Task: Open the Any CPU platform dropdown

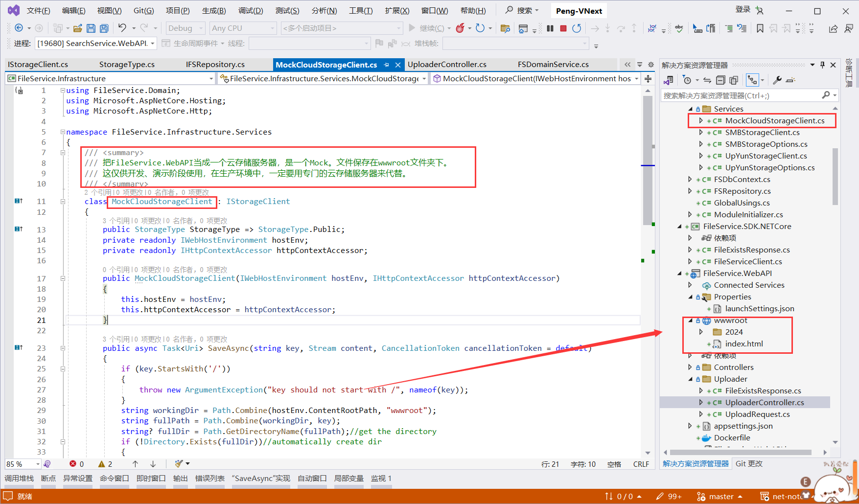Action: (243, 28)
